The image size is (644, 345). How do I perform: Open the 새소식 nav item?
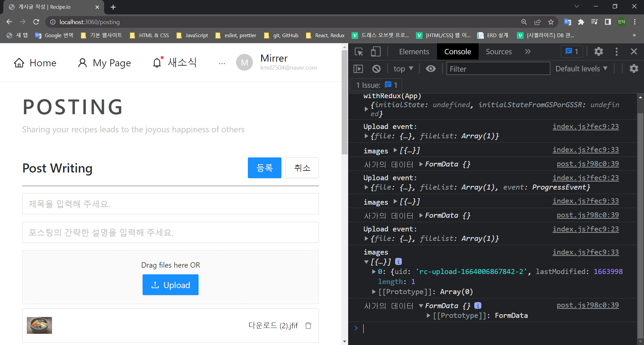point(174,62)
